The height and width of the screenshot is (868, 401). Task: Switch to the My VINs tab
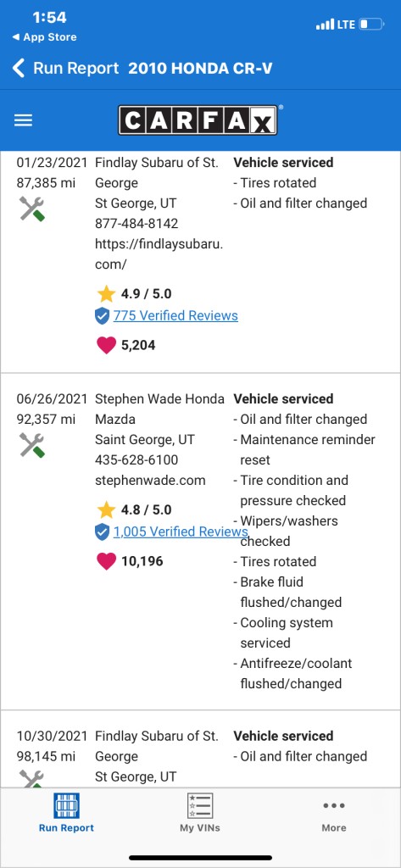[x=200, y=813]
